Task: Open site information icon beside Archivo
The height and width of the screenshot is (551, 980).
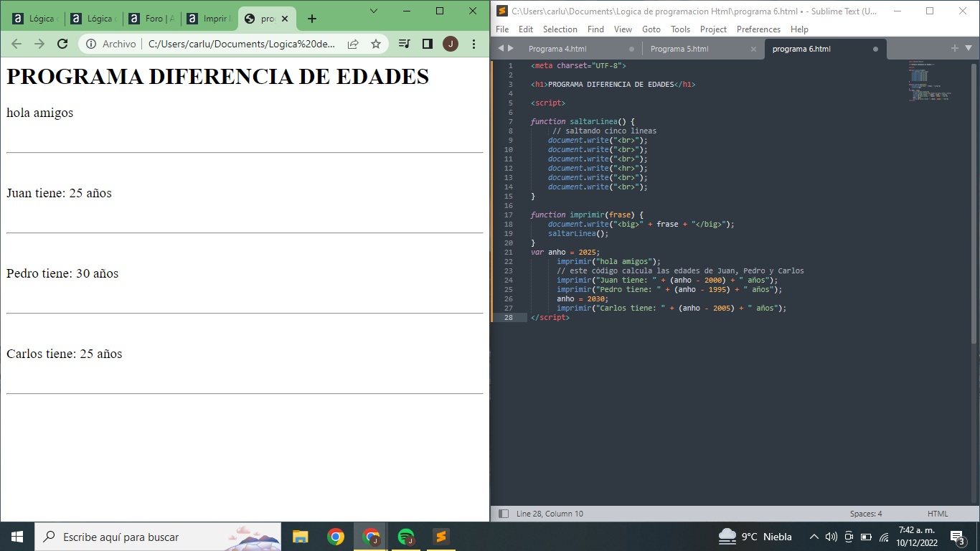Action: [91, 44]
